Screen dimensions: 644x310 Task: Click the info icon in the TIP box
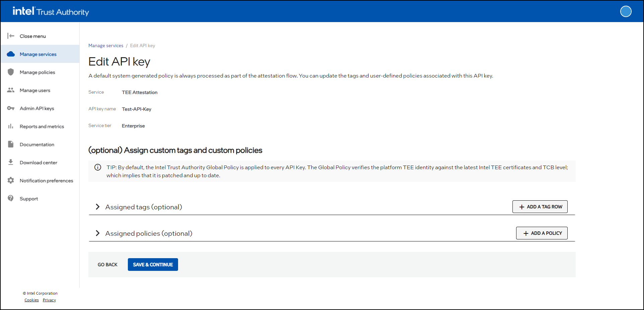(98, 167)
